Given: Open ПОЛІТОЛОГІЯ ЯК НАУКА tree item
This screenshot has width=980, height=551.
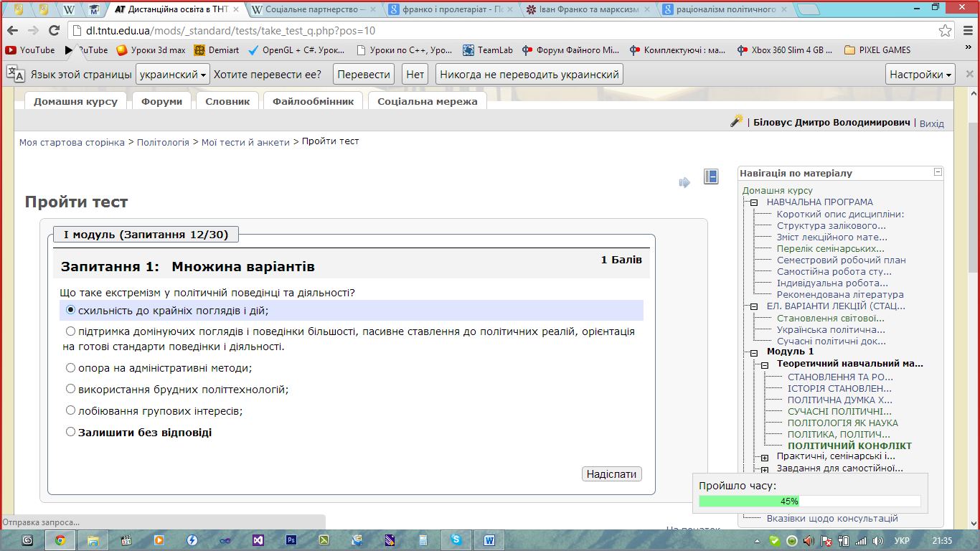Looking at the screenshot, I should click(x=843, y=423).
